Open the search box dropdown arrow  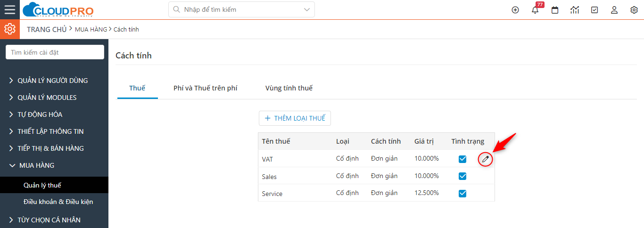click(307, 9)
